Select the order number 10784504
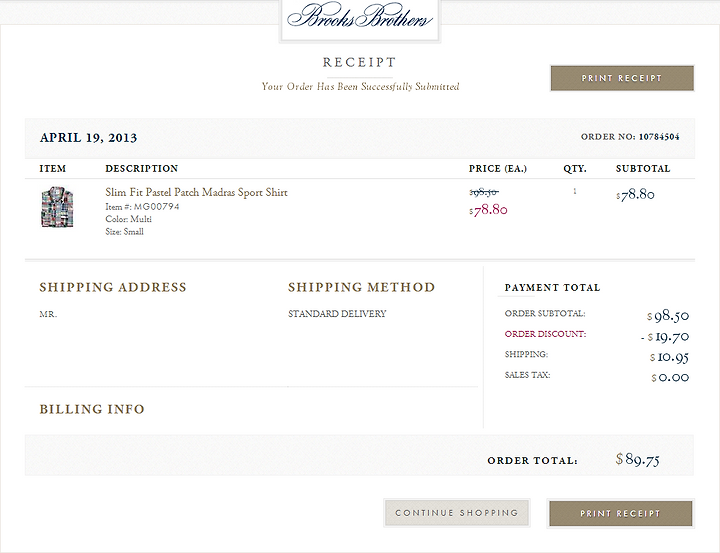The height and width of the screenshot is (553, 720). pos(659,136)
